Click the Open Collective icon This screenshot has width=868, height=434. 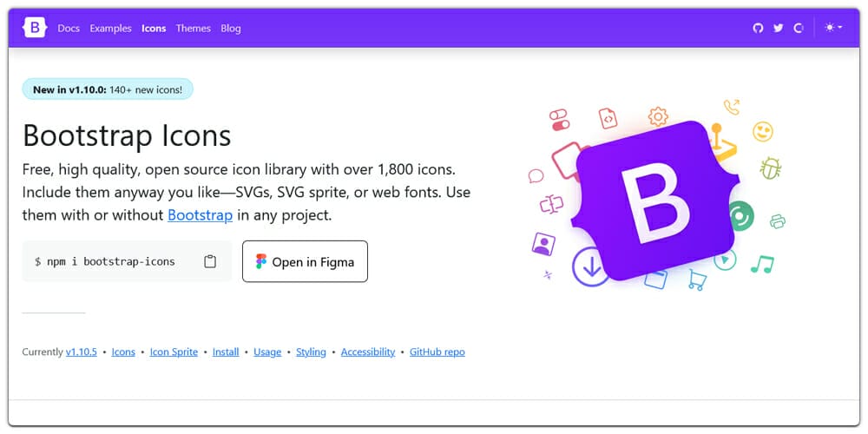799,28
